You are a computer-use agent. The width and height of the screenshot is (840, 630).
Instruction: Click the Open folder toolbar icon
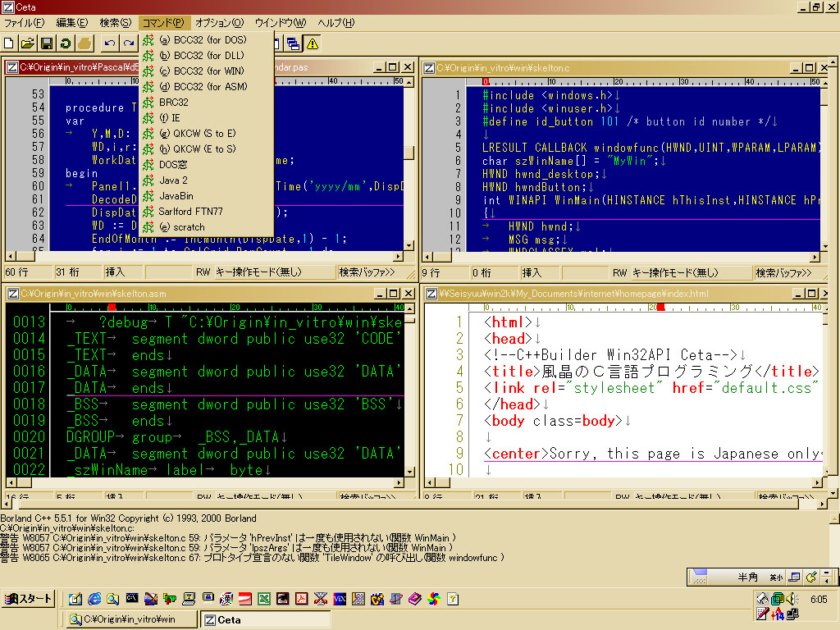click(28, 43)
